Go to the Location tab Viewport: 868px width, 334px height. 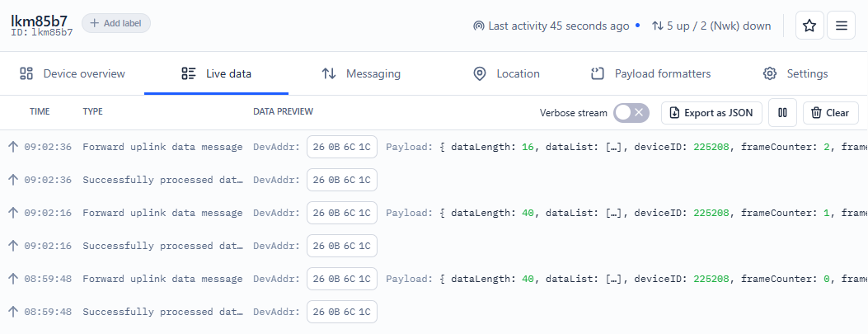[x=506, y=73]
